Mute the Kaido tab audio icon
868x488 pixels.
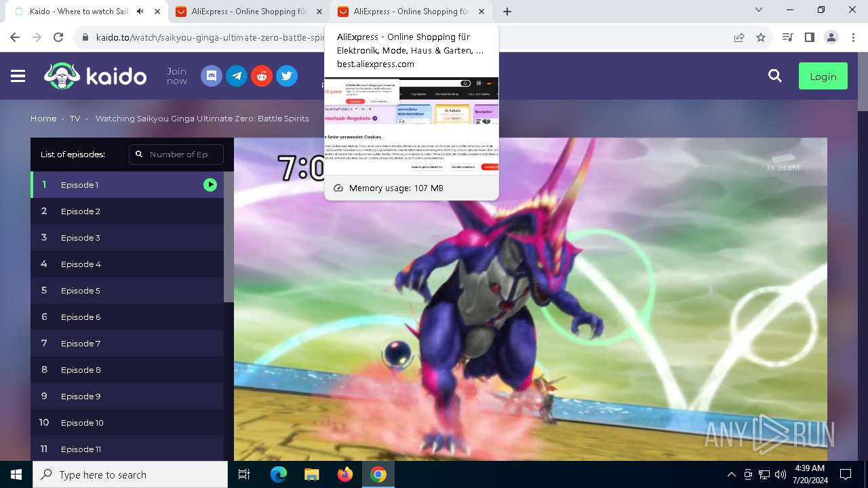(x=140, y=12)
